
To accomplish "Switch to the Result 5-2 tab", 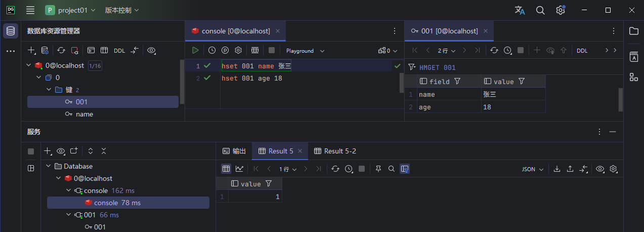I will click(x=335, y=151).
